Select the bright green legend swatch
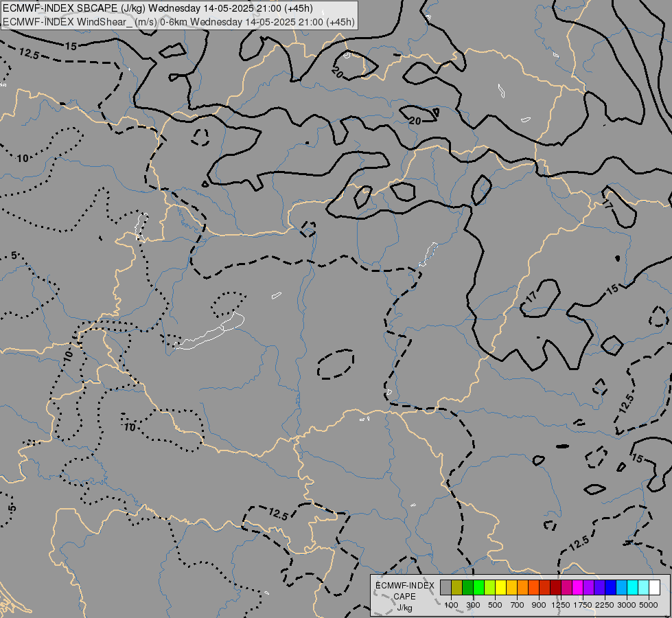 click(x=478, y=587)
